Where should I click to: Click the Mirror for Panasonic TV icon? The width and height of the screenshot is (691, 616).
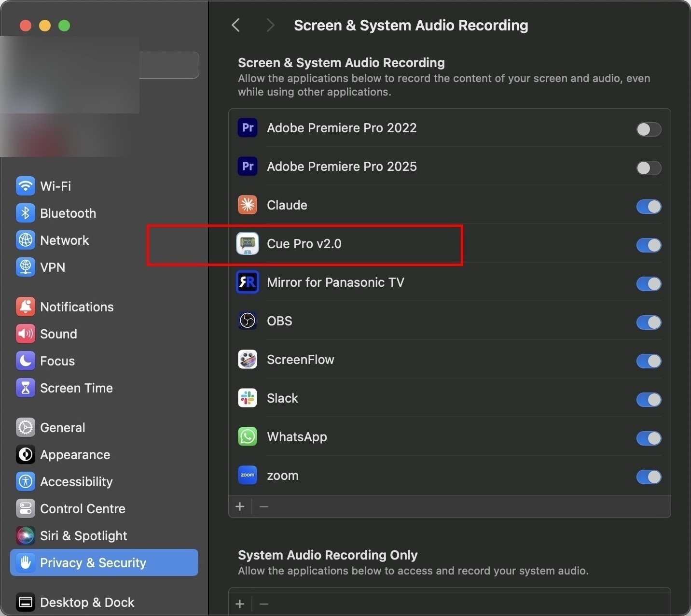[x=248, y=282]
